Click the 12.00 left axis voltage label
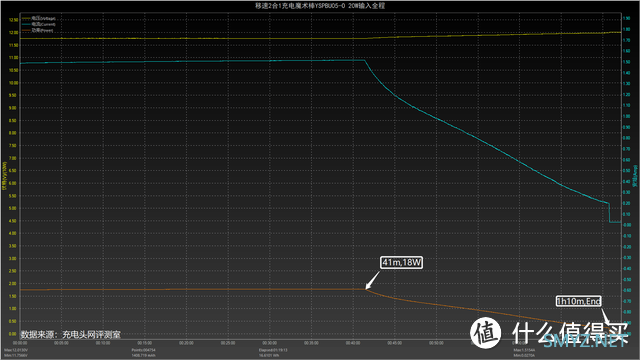Viewport: 640px width, 360px height. pyautogui.click(x=13, y=33)
